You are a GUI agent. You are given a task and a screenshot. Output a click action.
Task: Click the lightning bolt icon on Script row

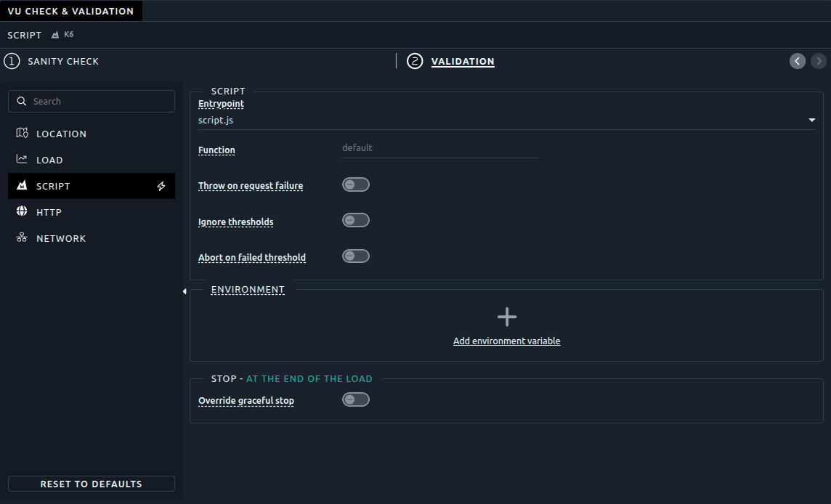161,186
